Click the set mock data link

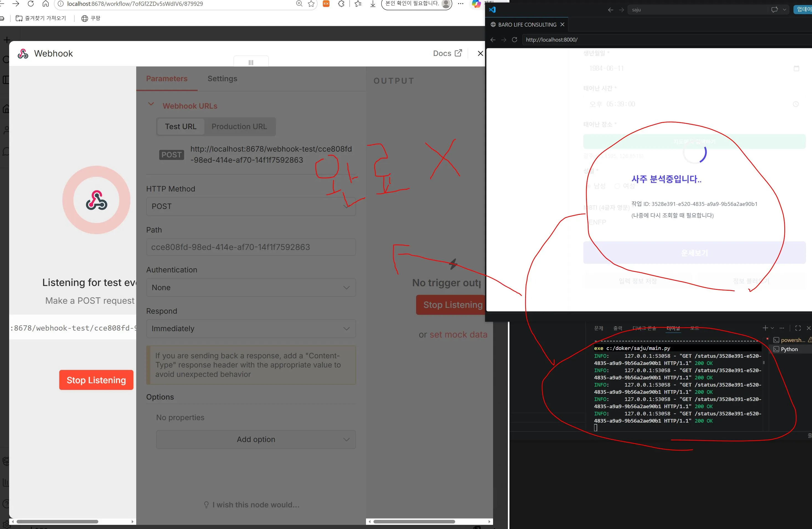[x=458, y=334]
